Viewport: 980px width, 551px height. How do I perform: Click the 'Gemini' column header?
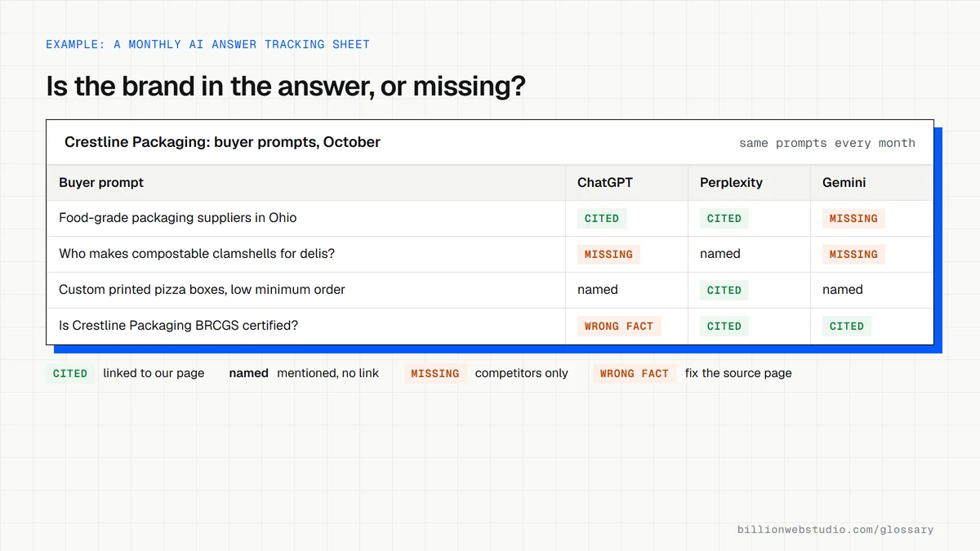(x=844, y=183)
